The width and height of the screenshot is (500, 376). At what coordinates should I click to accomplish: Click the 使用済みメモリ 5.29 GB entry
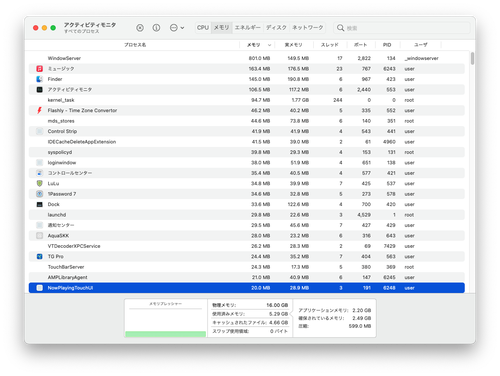(250, 314)
